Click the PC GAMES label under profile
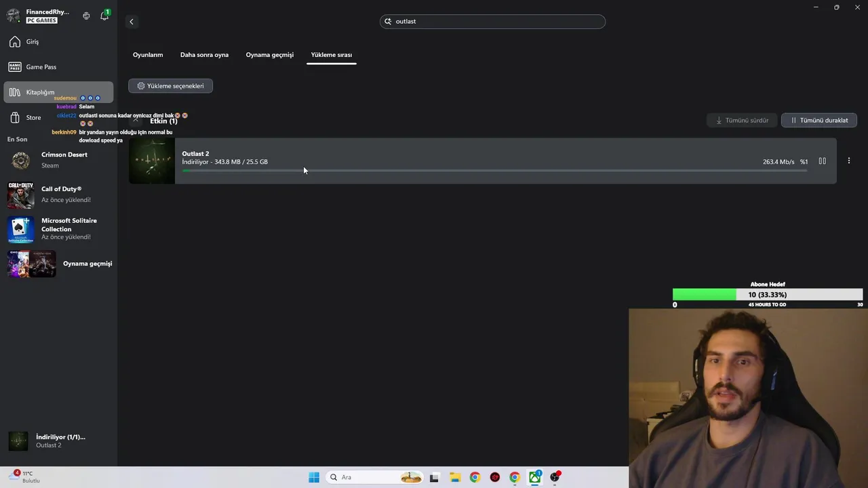Image resolution: width=868 pixels, height=488 pixels. [x=42, y=21]
